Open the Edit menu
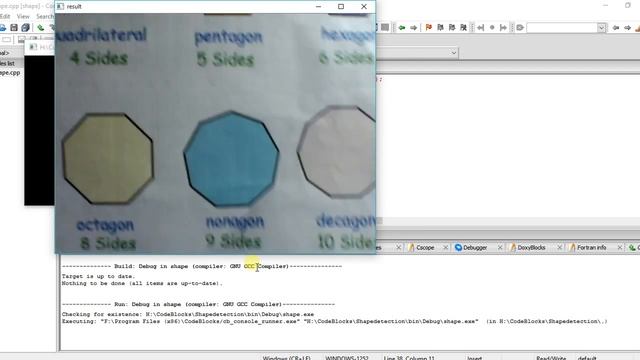Screen dimensions: 640x360 coord(5,16)
